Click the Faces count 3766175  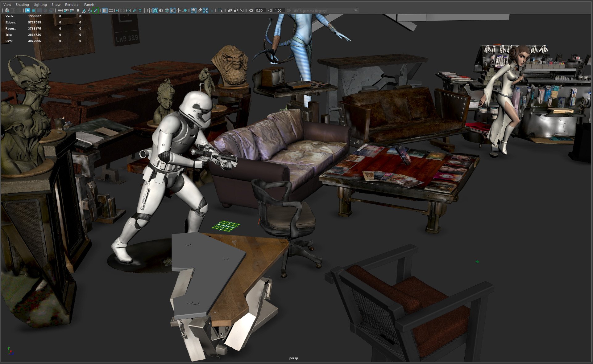click(35, 28)
